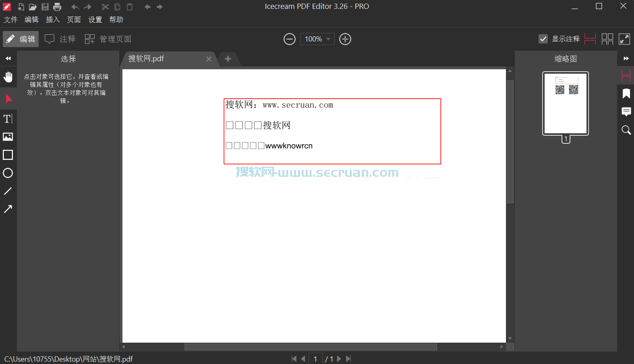
Task: Open 编辑 menu
Action: click(31, 20)
